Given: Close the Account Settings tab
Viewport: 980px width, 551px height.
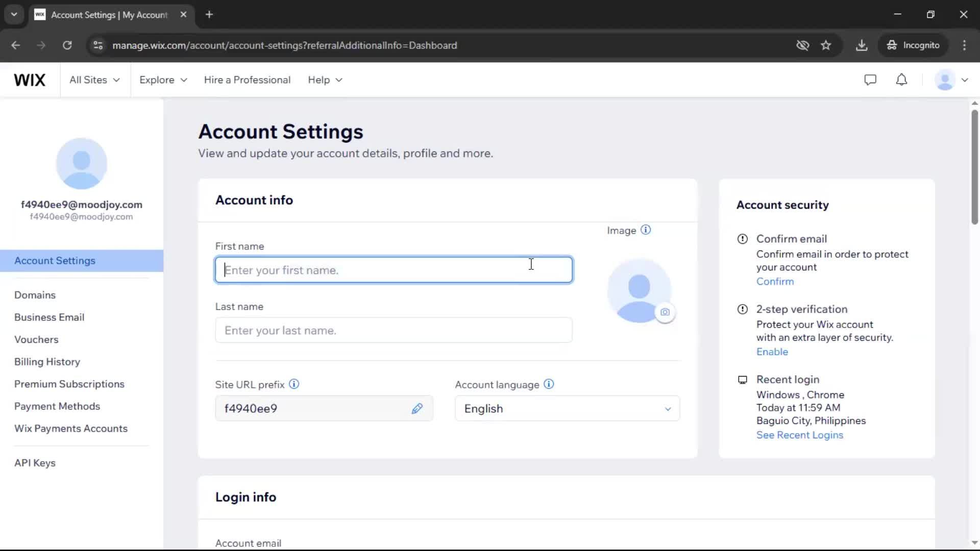Looking at the screenshot, I should click(x=183, y=15).
